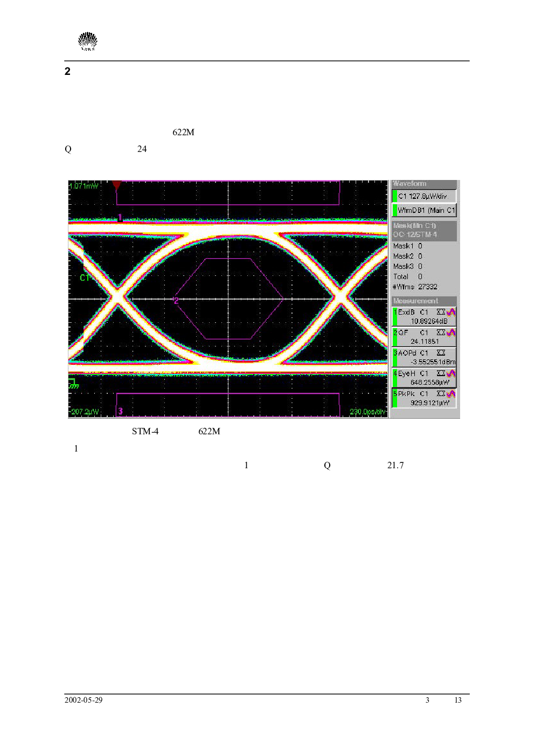The image size is (535, 756).
Task: Click the -207.2µW bottom scale label
Action: (x=85, y=412)
